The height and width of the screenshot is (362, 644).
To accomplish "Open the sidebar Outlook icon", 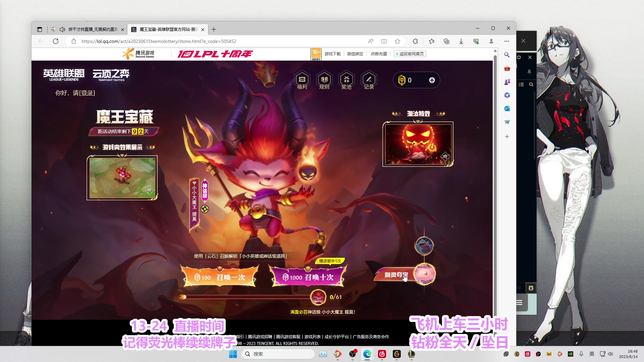I will coord(507,109).
